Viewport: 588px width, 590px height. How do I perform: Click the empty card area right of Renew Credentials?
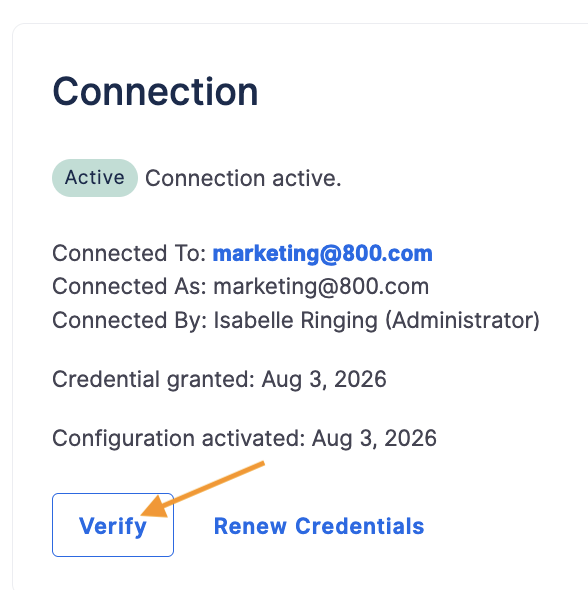504,526
